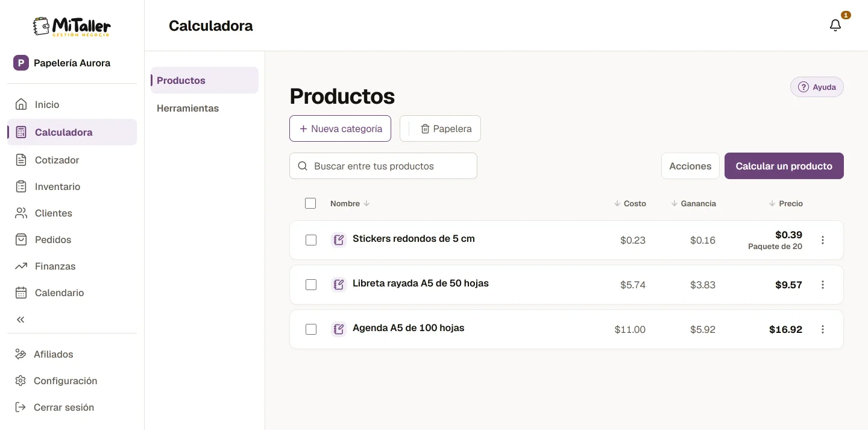Sort products by Nombre
The height and width of the screenshot is (430, 868).
pyautogui.click(x=350, y=203)
